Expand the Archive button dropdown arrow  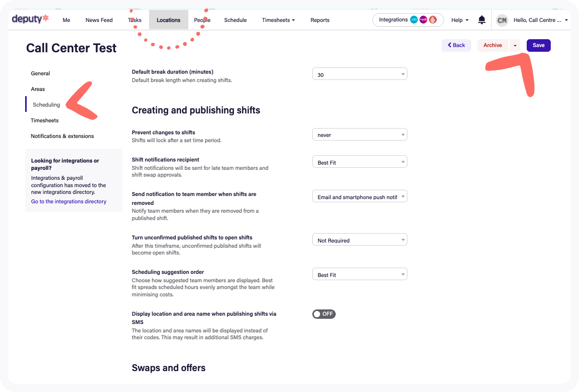pos(515,45)
